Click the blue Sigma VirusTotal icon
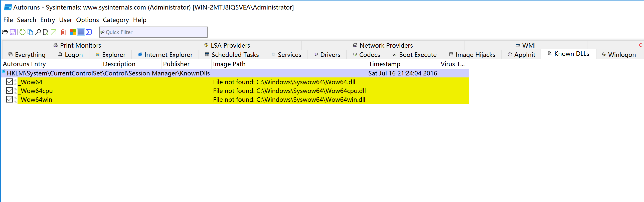This screenshot has width=644, height=202. [x=89, y=32]
